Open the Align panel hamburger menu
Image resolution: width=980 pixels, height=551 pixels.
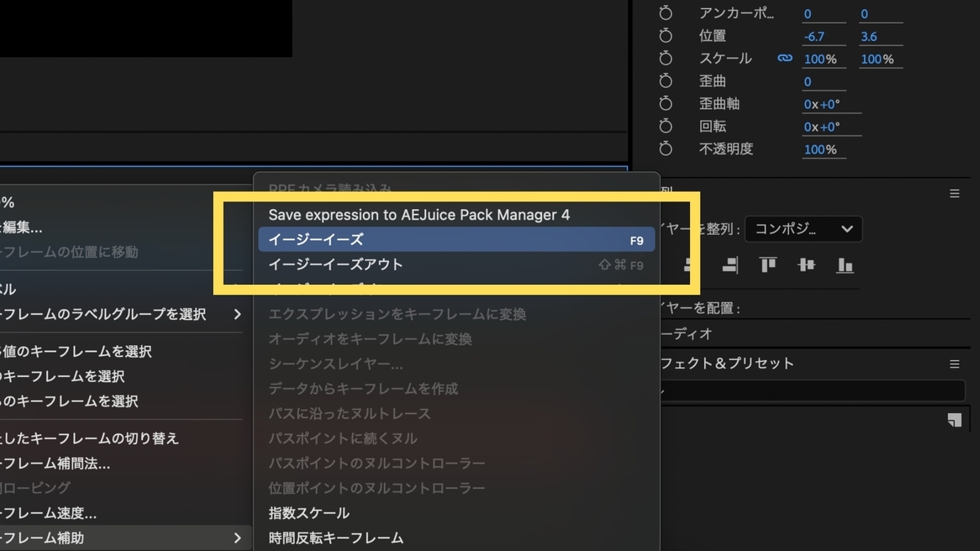tap(954, 194)
